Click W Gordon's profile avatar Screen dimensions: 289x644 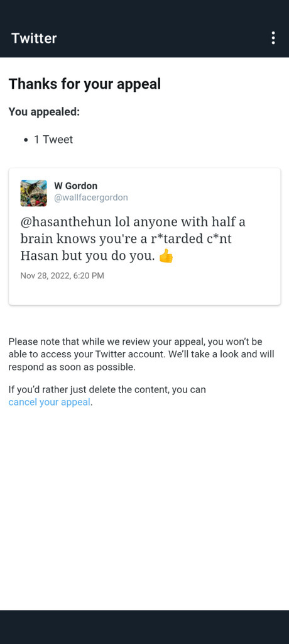coord(34,192)
